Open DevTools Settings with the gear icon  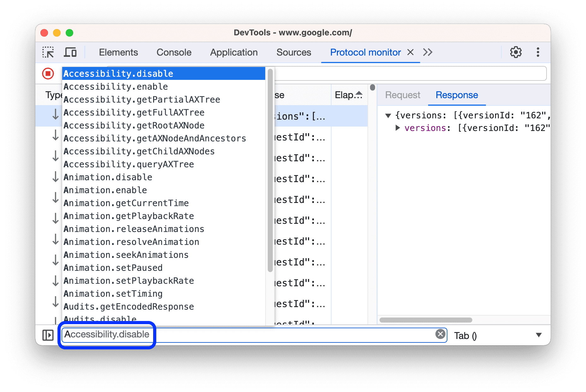516,52
